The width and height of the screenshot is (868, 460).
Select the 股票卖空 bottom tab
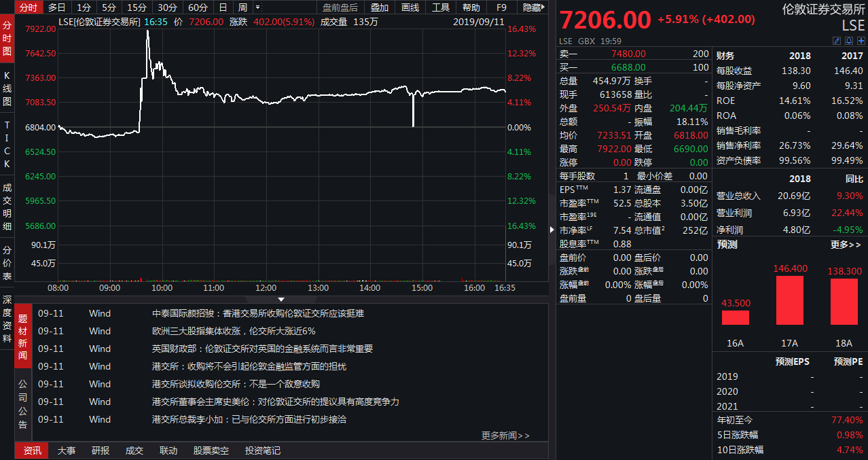[x=211, y=450]
